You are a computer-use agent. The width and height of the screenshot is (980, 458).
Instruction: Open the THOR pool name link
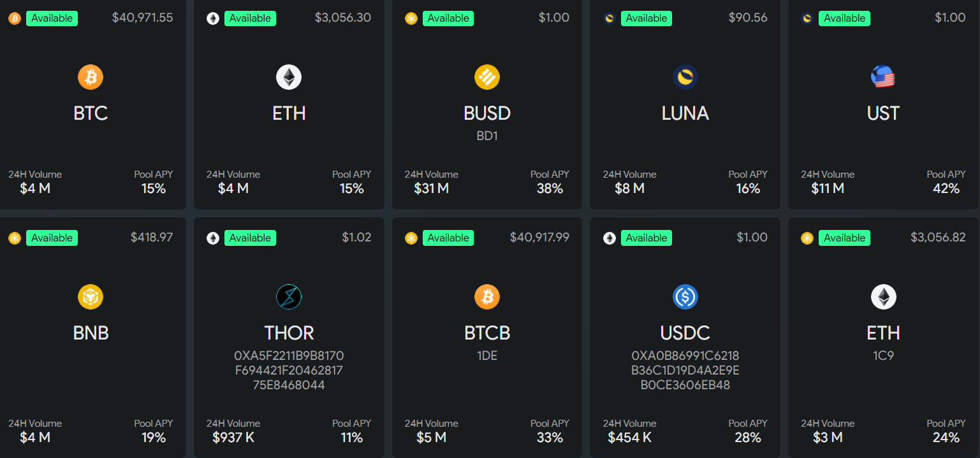289,333
